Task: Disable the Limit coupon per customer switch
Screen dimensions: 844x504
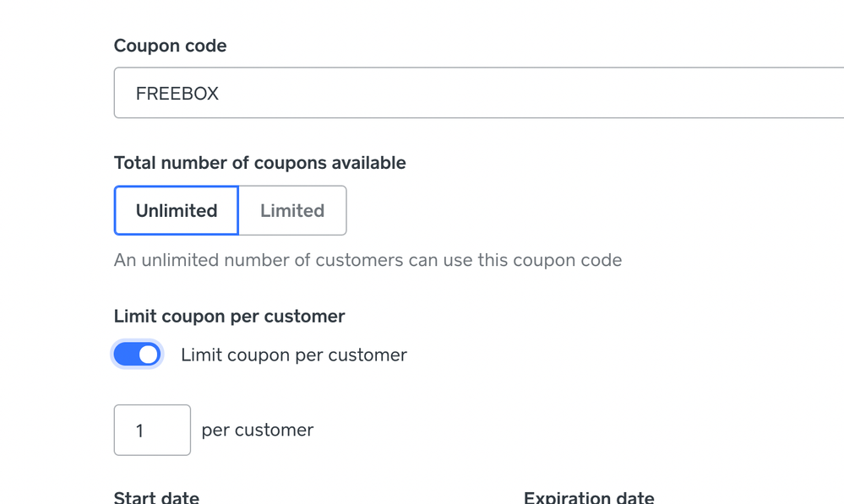Action: [x=137, y=355]
